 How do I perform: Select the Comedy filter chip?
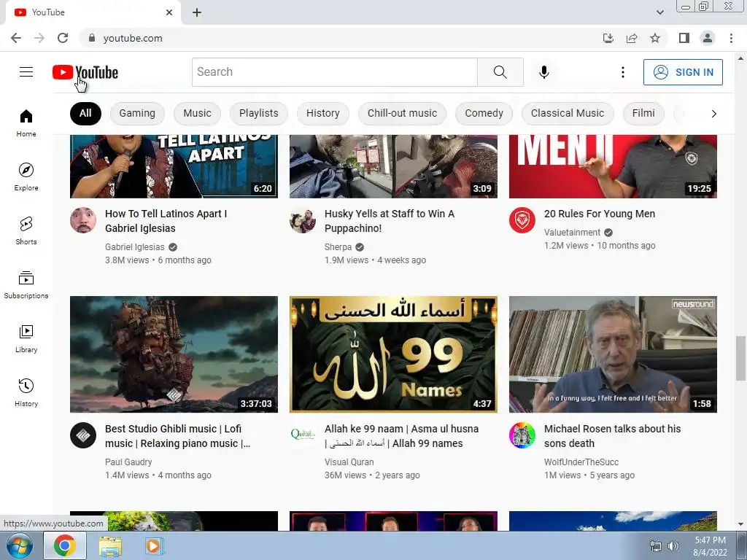[x=484, y=113]
